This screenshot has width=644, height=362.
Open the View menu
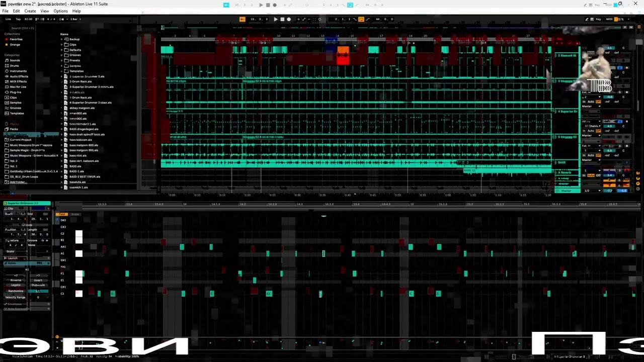click(x=45, y=11)
